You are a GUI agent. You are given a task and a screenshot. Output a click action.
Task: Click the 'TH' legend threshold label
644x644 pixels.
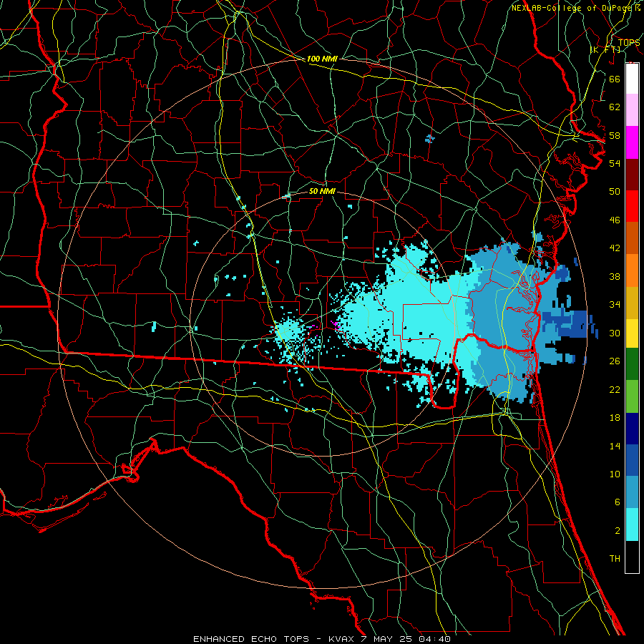point(615,559)
